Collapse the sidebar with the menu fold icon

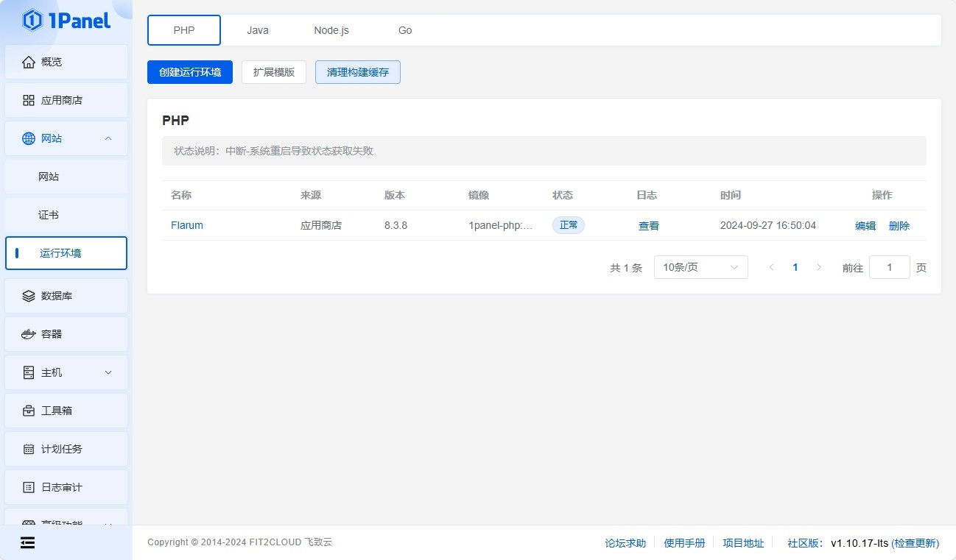[27, 542]
